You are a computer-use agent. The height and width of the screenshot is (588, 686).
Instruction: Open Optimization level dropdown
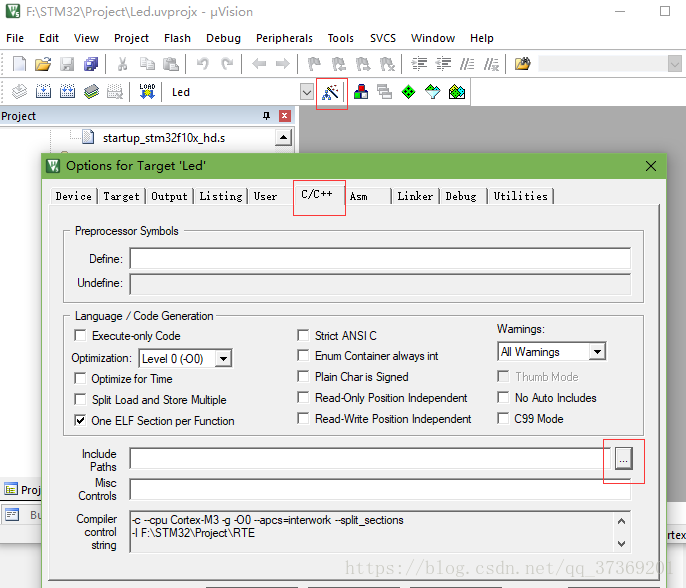223,359
